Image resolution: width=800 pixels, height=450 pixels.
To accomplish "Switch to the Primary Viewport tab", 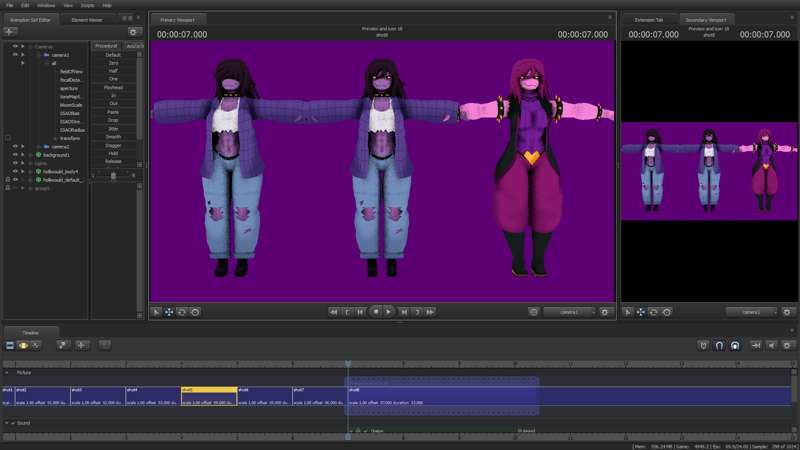I will tap(178, 20).
